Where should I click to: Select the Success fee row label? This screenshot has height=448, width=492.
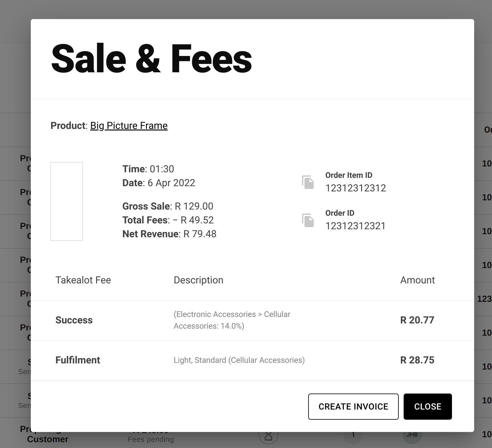[x=74, y=320]
